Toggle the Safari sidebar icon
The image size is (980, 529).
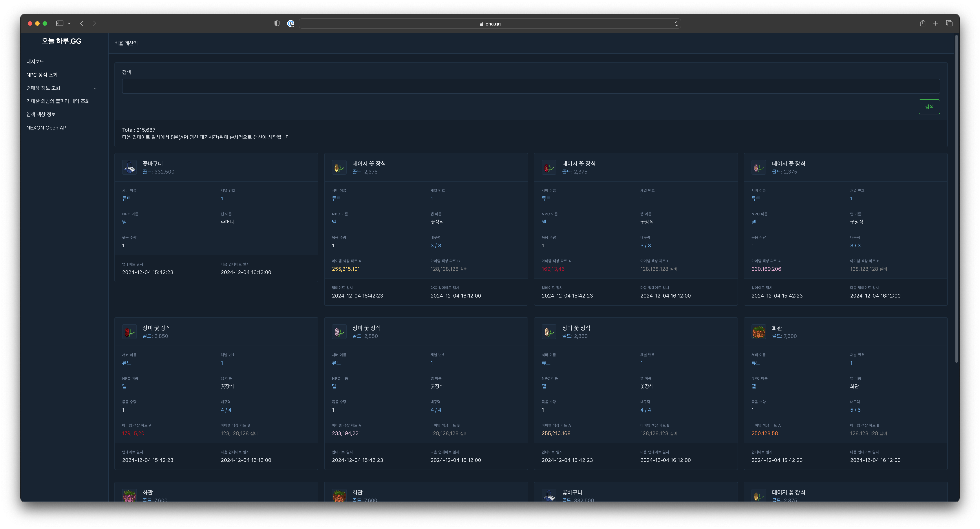(x=60, y=23)
